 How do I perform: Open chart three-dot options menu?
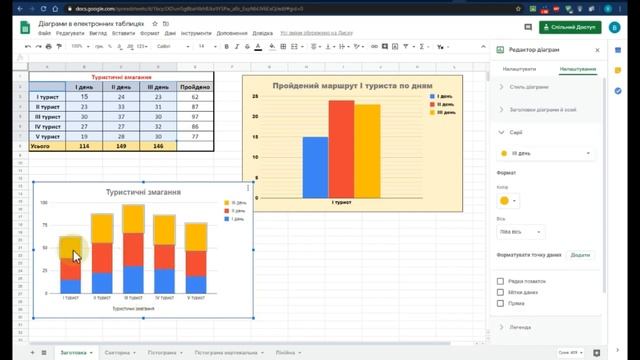pyautogui.click(x=248, y=188)
